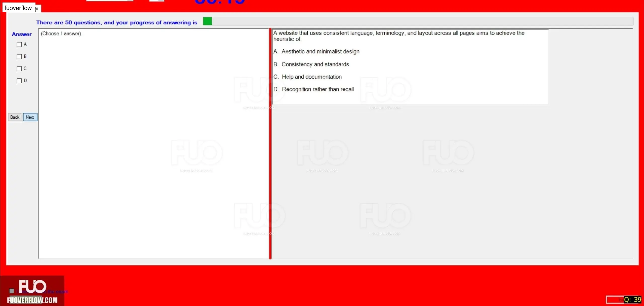Click the 'There are 50 questions' progress label
Image resolution: width=644 pixels, height=306 pixels.
coord(117,22)
